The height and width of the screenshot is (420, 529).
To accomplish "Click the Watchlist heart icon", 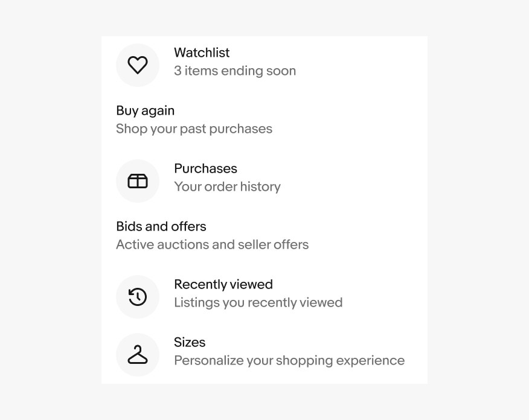I will (138, 65).
